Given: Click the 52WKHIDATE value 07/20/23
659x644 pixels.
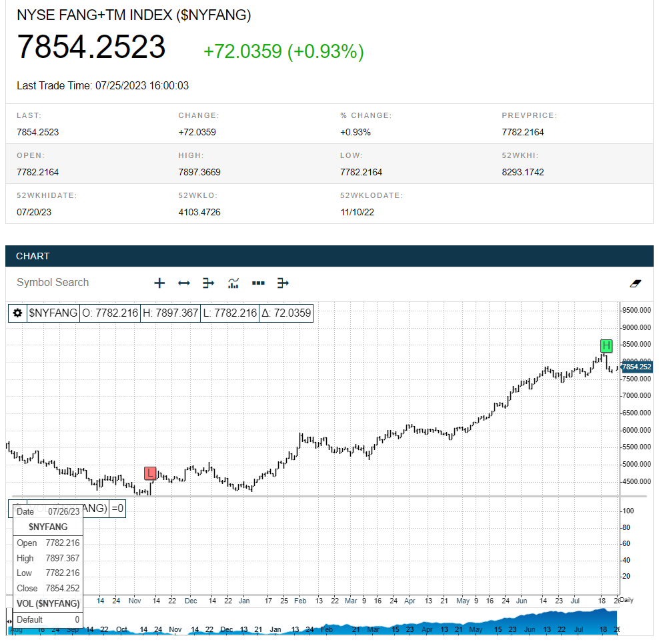Looking at the screenshot, I should [34, 212].
